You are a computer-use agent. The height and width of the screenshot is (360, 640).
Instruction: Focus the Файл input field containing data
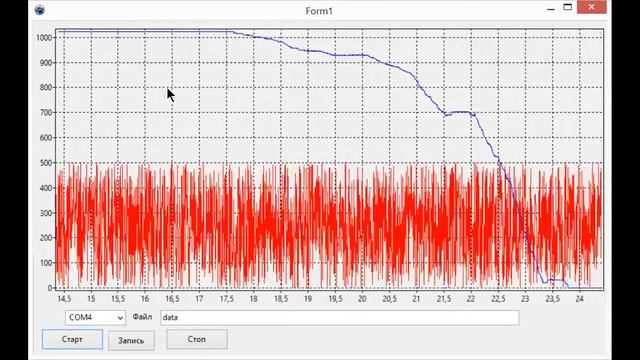(340, 318)
